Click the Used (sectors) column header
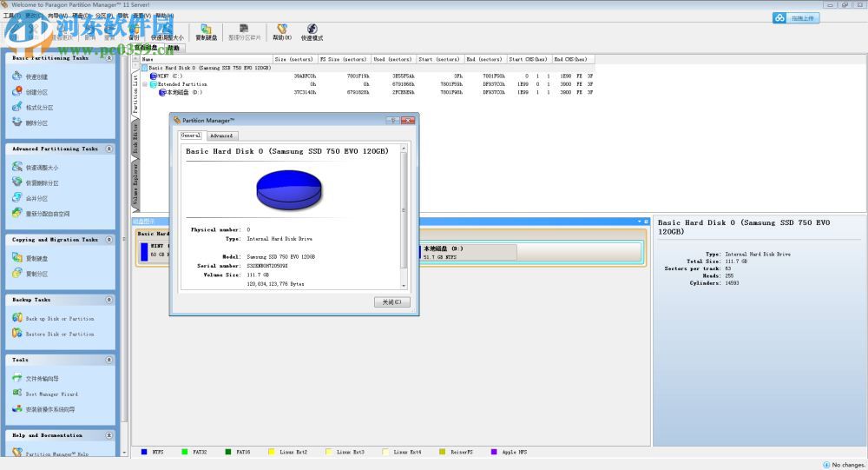The height and width of the screenshot is (470, 868). [x=393, y=59]
